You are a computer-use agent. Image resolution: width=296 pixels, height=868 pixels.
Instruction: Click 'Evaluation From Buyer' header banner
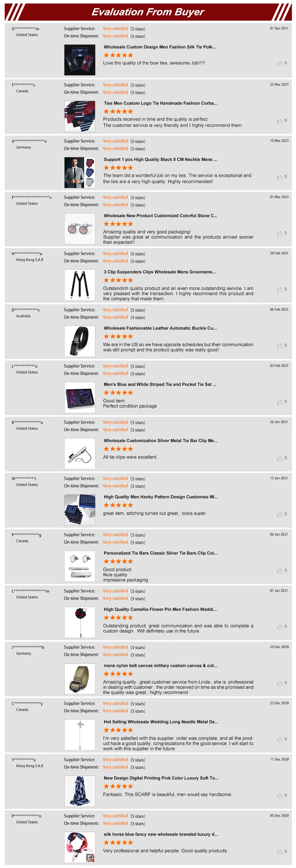point(148,12)
